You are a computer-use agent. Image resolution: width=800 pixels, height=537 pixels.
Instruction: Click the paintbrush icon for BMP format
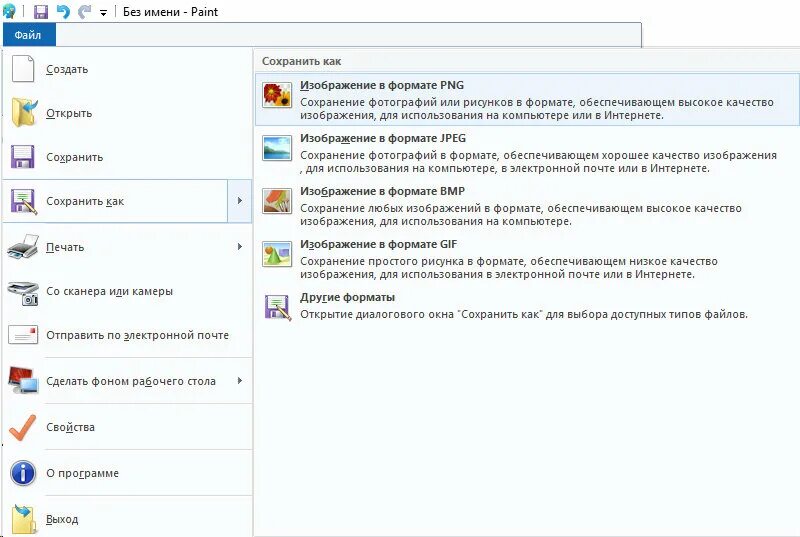click(277, 201)
